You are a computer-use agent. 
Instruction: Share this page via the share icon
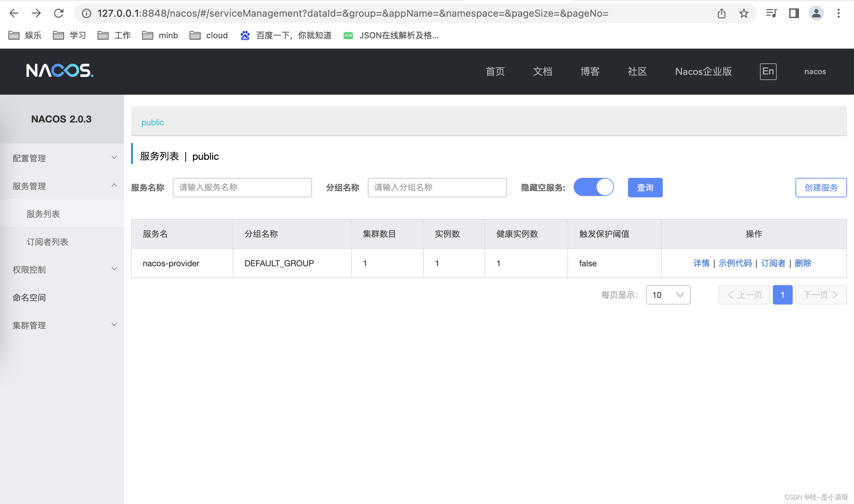[722, 13]
